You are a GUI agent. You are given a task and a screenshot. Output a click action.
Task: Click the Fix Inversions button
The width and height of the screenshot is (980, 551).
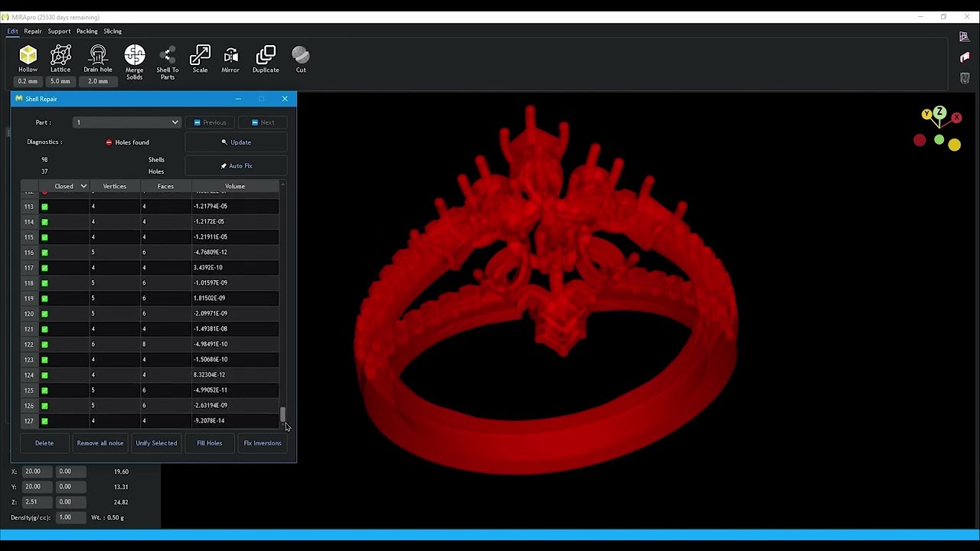263,443
